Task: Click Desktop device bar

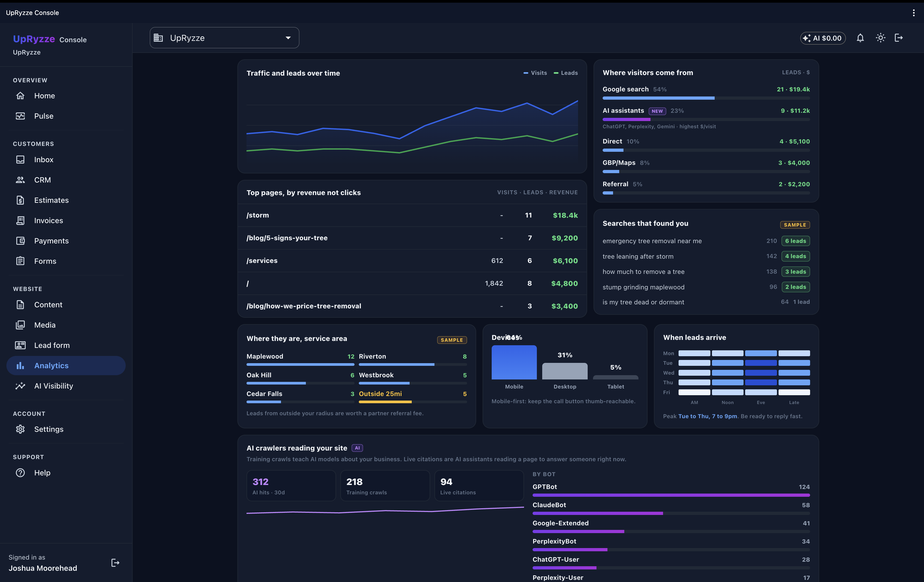Action: (x=565, y=371)
